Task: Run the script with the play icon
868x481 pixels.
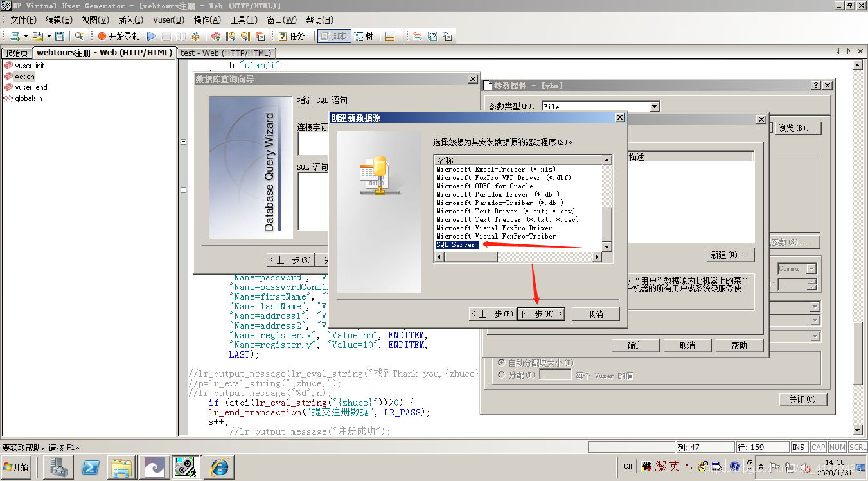Action: click(x=152, y=36)
